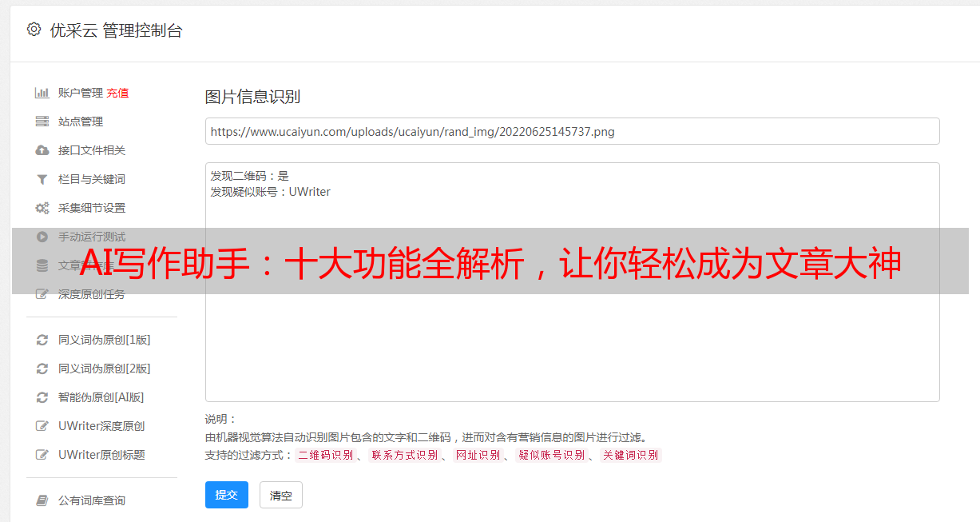Click the recognition result text area
980x522 pixels.
pyautogui.click(x=572, y=282)
